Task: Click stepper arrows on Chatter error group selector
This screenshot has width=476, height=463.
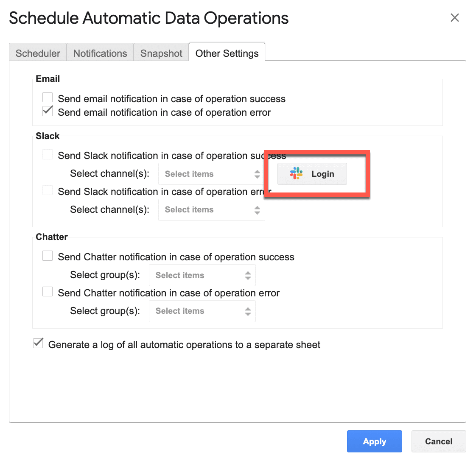Action: (x=248, y=311)
